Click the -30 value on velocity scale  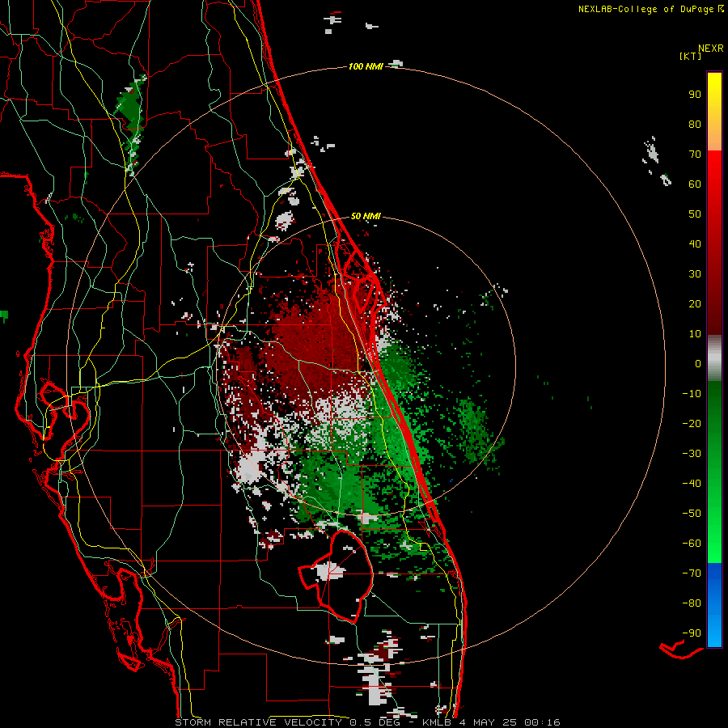coord(692,454)
